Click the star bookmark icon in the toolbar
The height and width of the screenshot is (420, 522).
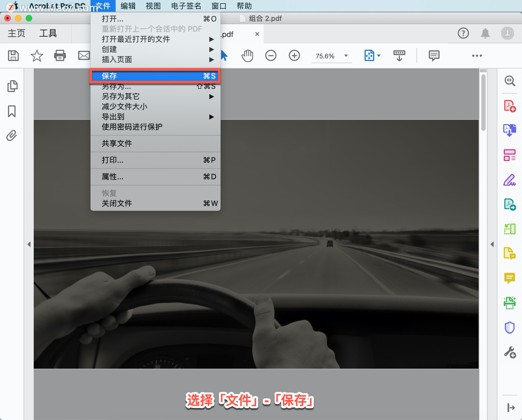[37, 56]
